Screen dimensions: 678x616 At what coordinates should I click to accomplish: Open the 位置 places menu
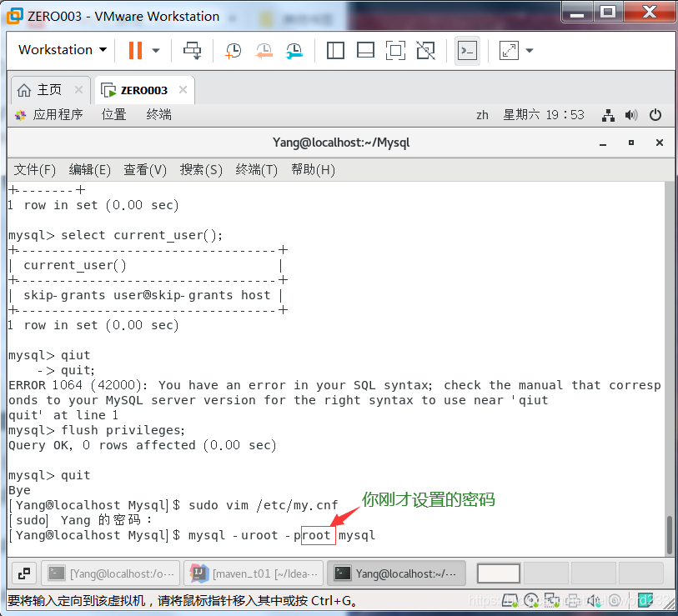coord(113,114)
